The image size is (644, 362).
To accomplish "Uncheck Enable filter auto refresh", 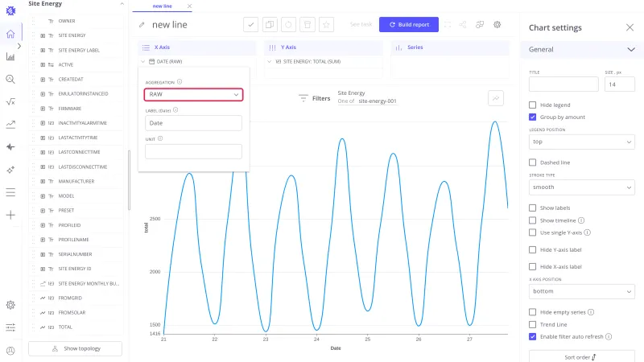I will coord(533,336).
